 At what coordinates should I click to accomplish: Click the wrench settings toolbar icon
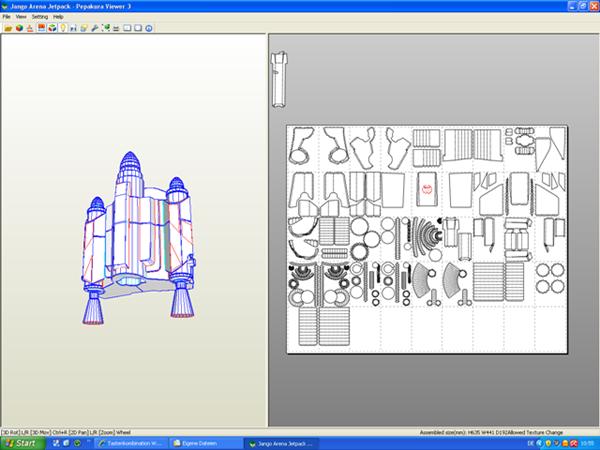point(94,28)
